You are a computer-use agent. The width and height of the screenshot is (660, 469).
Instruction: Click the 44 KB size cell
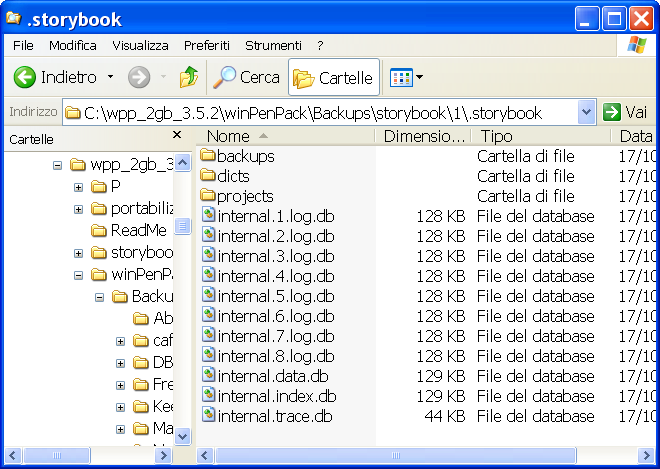pos(444,416)
